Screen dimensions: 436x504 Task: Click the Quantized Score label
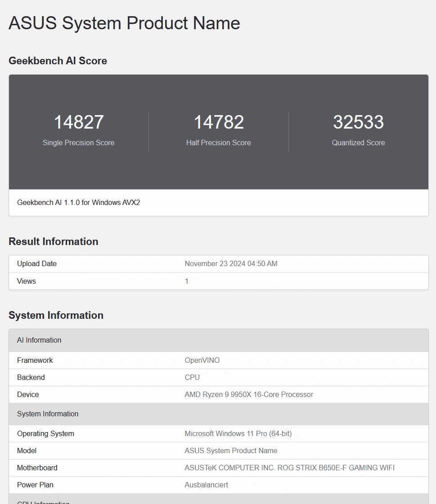(359, 143)
